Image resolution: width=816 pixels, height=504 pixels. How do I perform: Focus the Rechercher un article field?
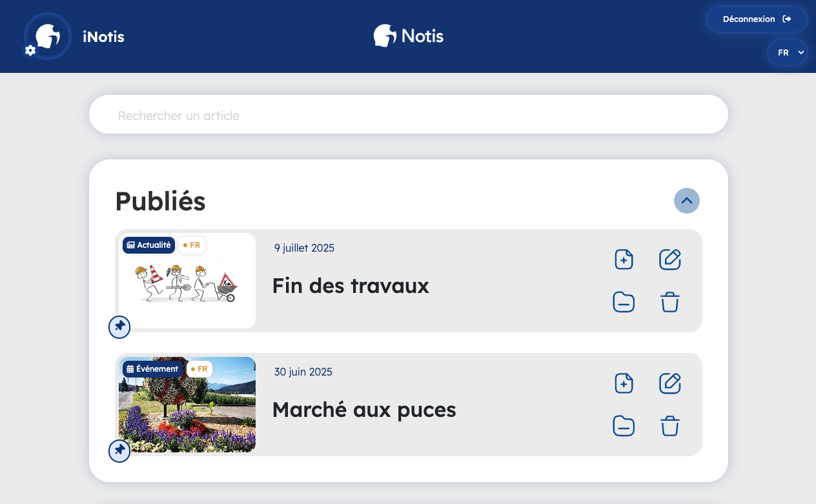click(408, 116)
